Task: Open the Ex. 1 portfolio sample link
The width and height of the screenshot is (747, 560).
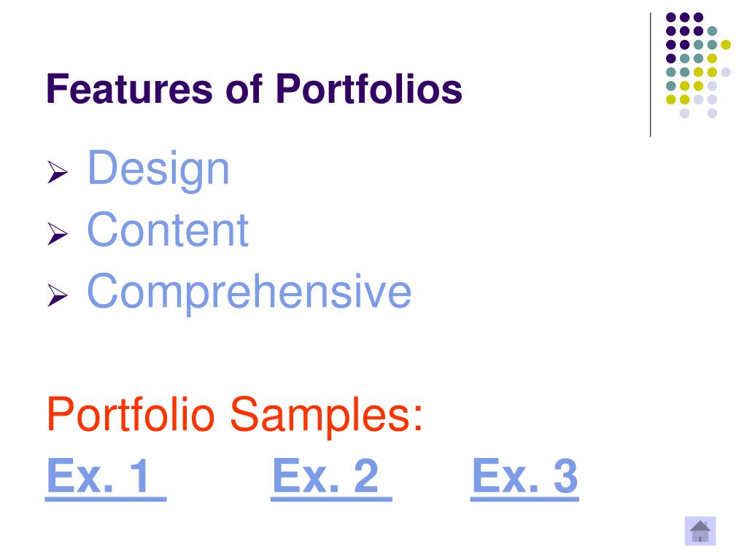Action: (x=105, y=477)
